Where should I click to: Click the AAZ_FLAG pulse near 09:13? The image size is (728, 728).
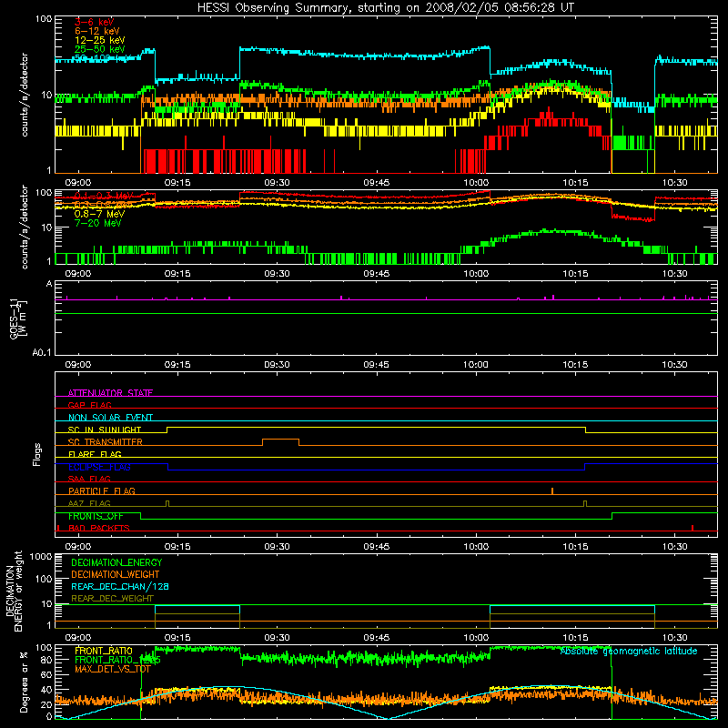[167, 503]
